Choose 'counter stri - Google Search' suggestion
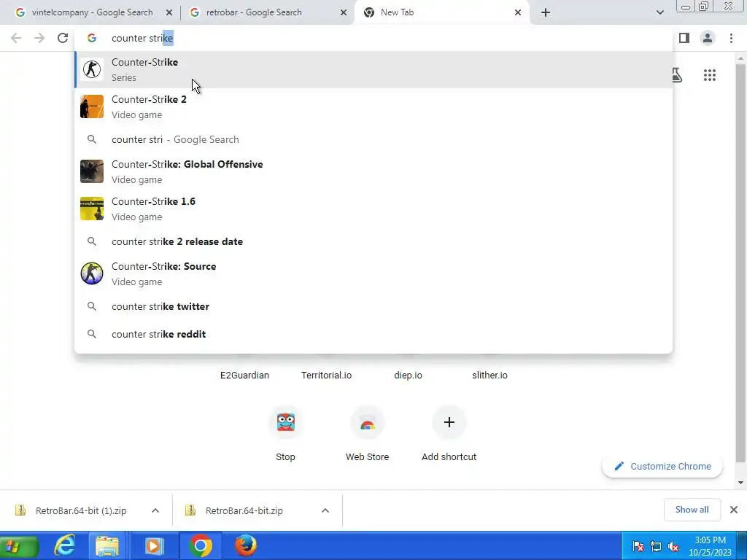The width and height of the screenshot is (747, 560). [x=373, y=139]
